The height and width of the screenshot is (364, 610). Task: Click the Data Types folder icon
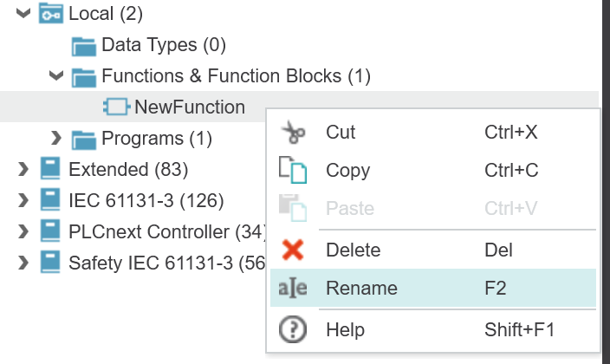84,46
